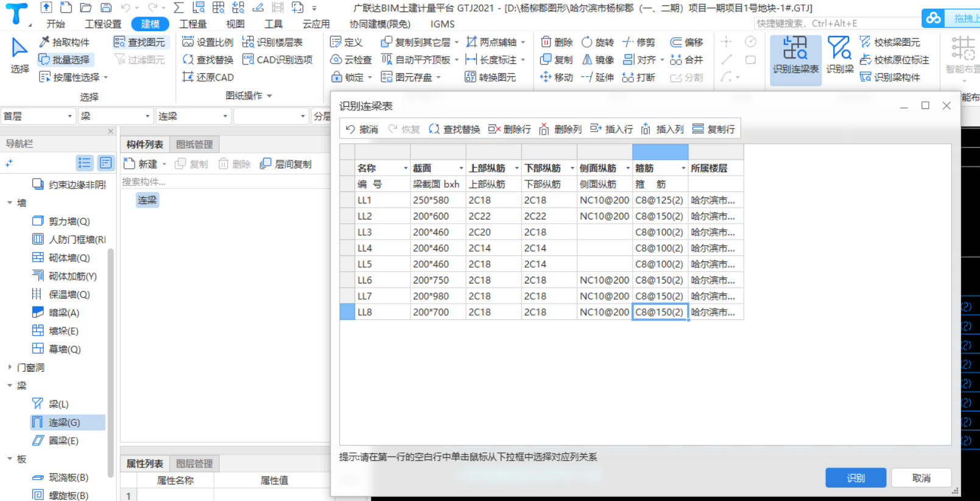Click 插入列 insert column in dialog

pyautogui.click(x=662, y=129)
